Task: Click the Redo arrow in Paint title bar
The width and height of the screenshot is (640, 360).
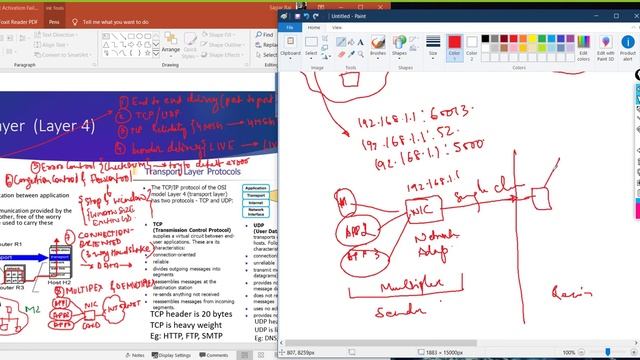Action: click(x=316, y=16)
